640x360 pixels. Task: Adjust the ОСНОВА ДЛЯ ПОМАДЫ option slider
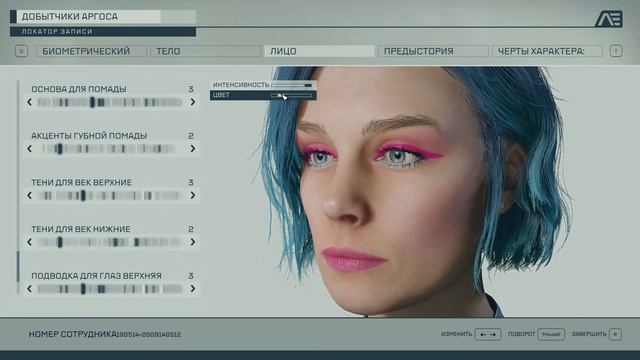pos(110,102)
